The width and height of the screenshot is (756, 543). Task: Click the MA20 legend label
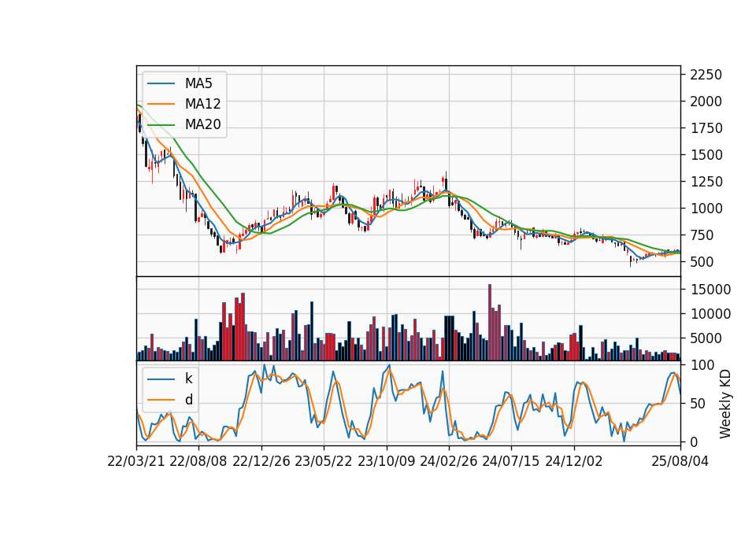click(202, 124)
